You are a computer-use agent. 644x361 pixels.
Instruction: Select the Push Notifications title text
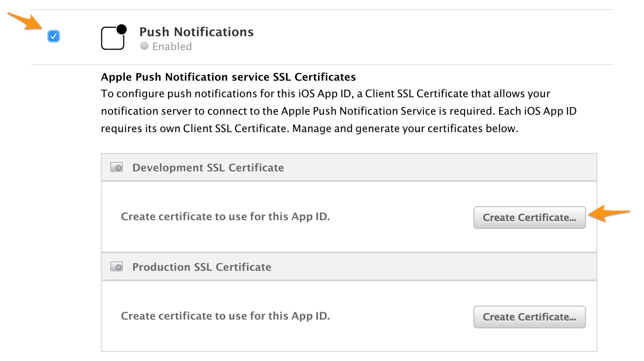196,32
